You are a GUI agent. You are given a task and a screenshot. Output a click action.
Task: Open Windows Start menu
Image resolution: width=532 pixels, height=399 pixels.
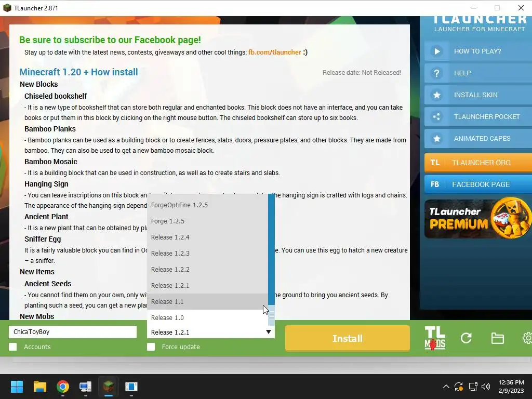(17, 387)
